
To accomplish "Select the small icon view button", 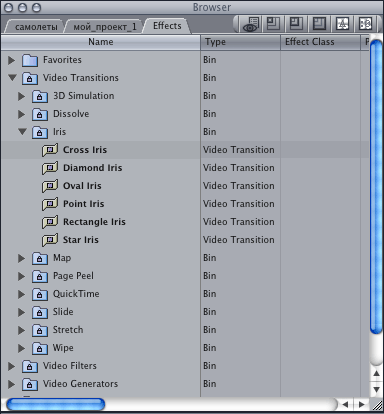I will coord(274,23).
